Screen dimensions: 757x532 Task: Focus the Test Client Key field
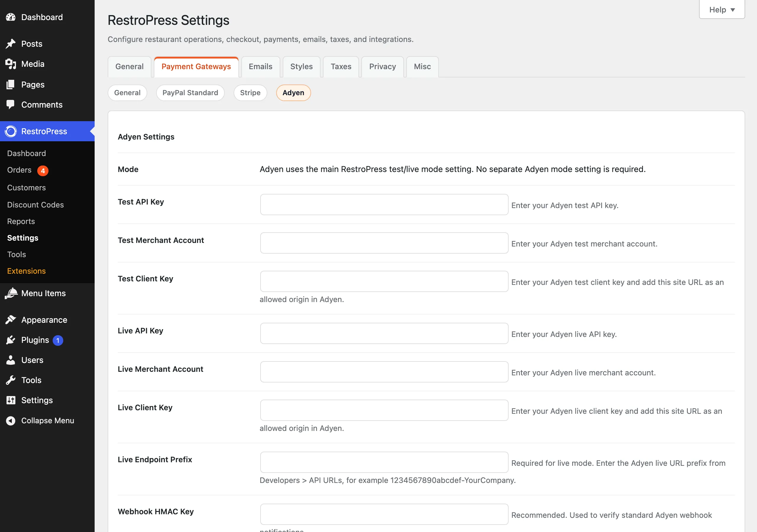point(384,281)
